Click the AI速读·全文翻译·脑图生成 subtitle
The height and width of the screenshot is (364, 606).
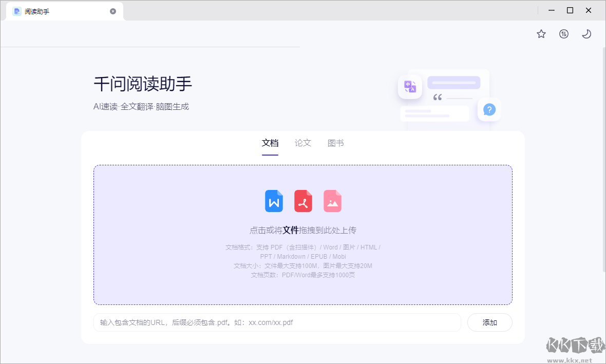(x=141, y=107)
